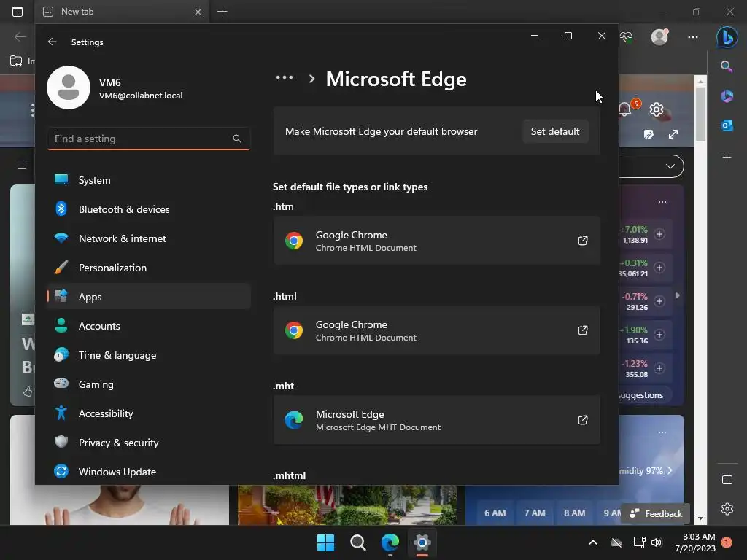Viewport: 747px width, 560px height.
Task: Open external link icon for .mht Microsoft Edge
Action: (x=582, y=419)
